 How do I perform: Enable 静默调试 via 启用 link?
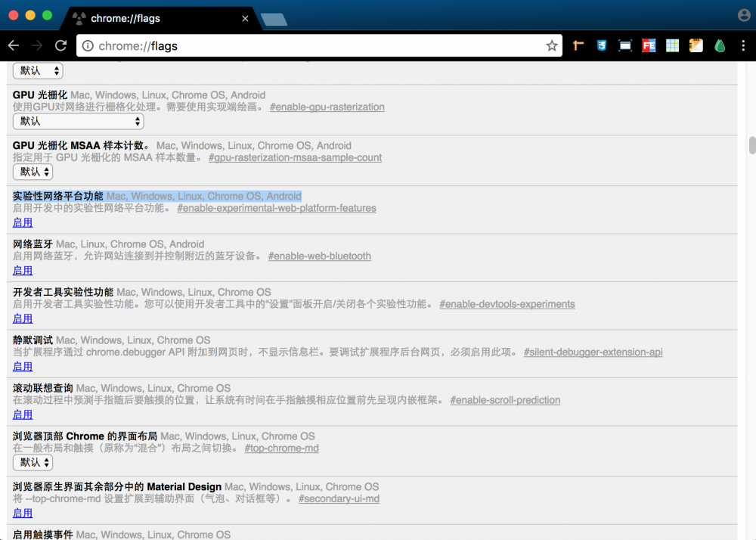[x=23, y=366]
